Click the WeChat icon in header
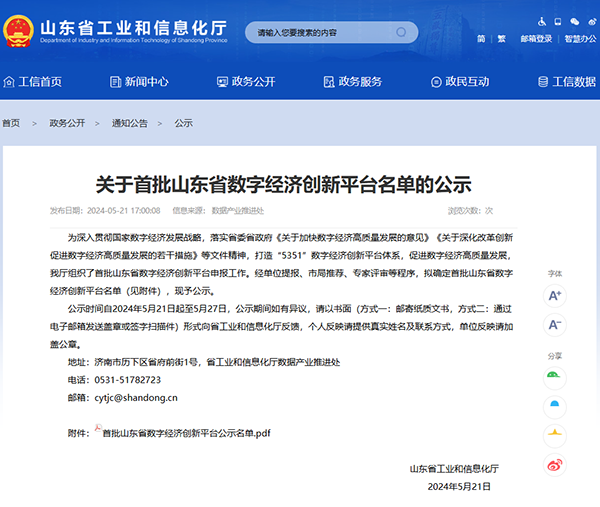The width and height of the screenshot is (600, 507). 572,21
